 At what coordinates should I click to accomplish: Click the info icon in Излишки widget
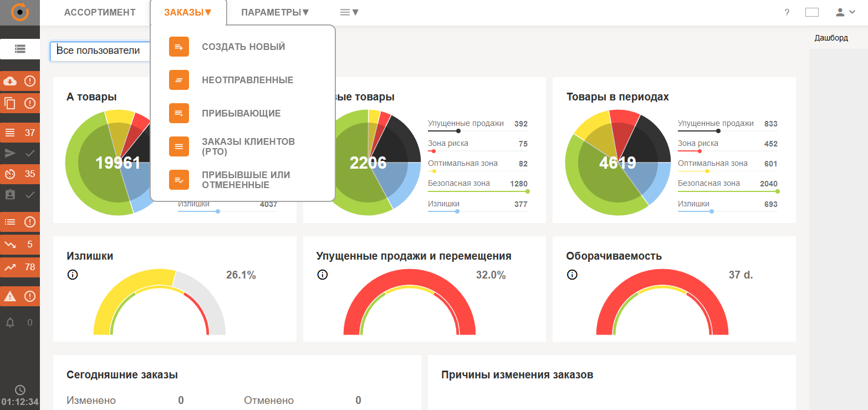pos(73,274)
